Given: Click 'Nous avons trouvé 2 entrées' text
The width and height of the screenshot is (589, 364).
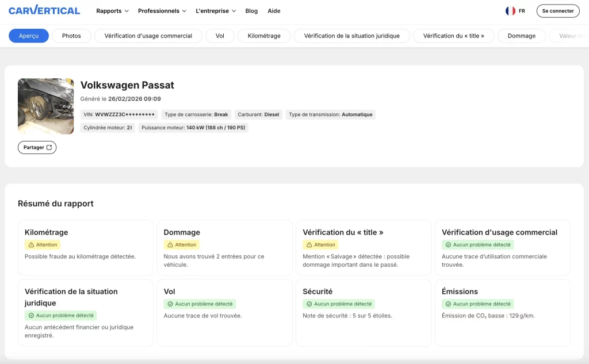Looking at the screenshot, I should pos(214,260).
